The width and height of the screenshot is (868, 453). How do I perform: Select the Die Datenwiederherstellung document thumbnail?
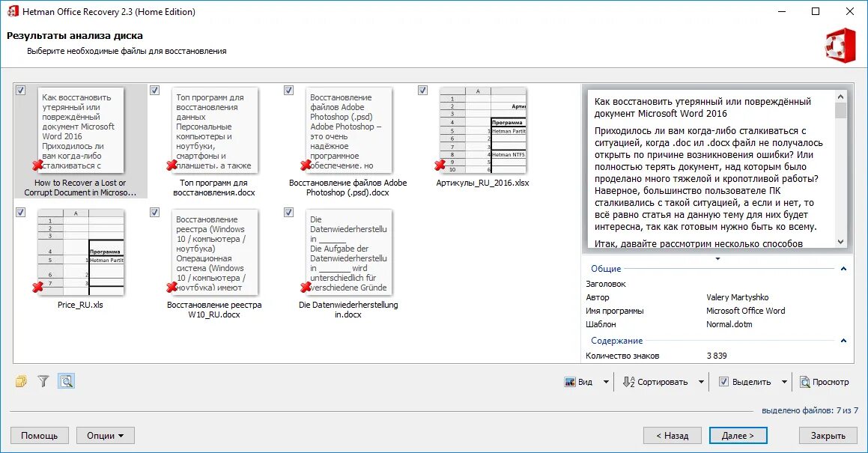348,252
